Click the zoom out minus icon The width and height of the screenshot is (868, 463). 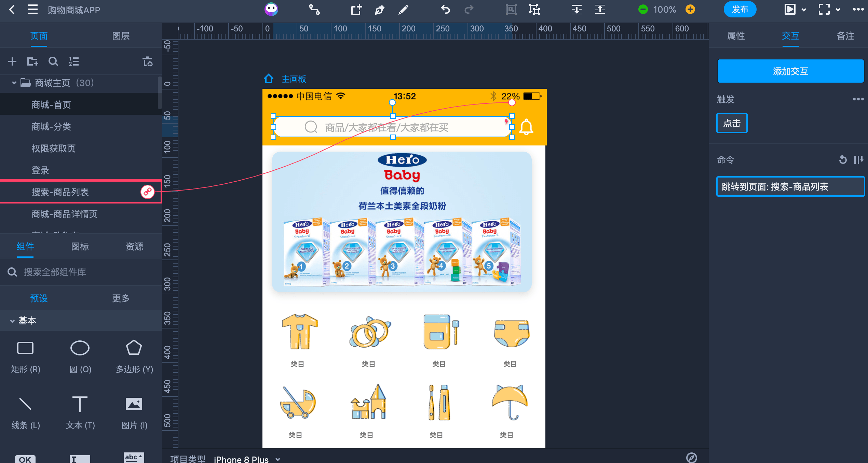click(643, 10)
